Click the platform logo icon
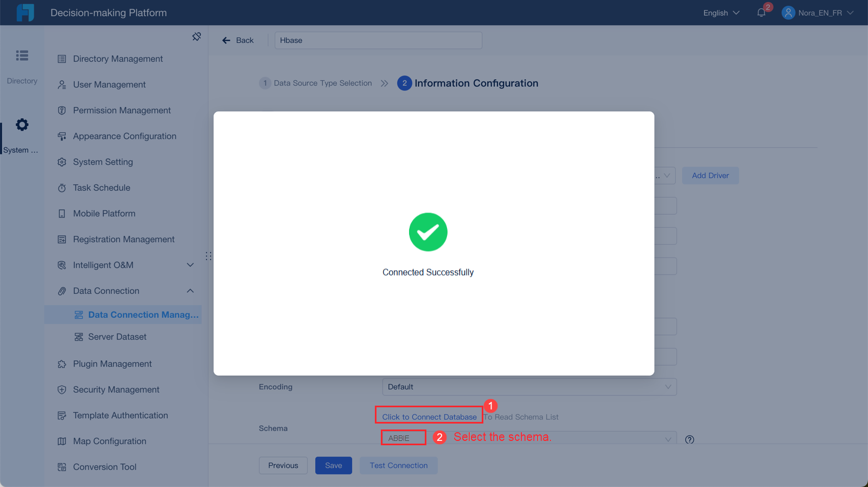This screenshot has width=868, height=487. (x=25, y=12)
